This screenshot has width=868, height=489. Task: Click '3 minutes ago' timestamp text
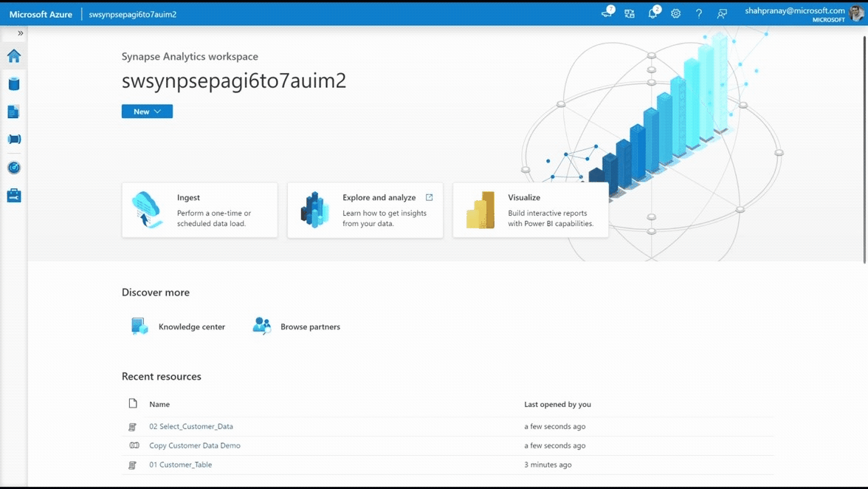548,465
